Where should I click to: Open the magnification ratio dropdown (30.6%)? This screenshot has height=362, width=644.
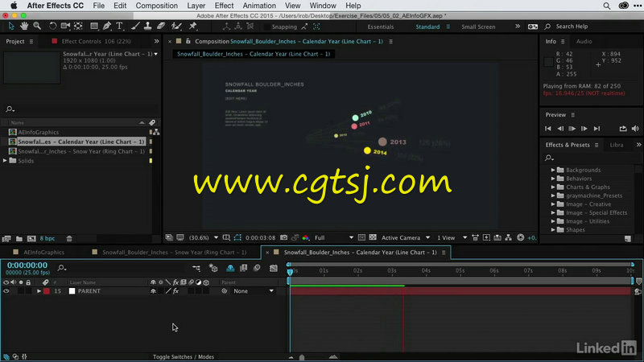(x=204, y=237)
